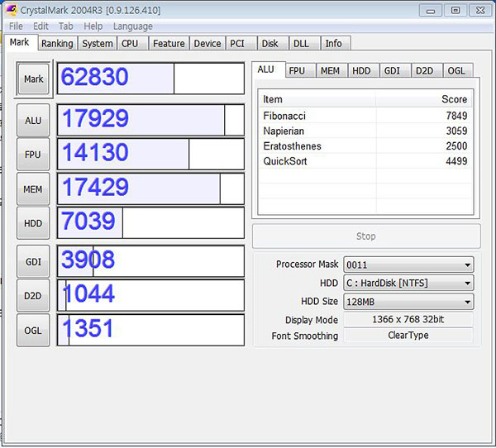The width and height of the screenshot is (496, 448).
Task: Show MEM results tab in score panel
Action: 332,70
